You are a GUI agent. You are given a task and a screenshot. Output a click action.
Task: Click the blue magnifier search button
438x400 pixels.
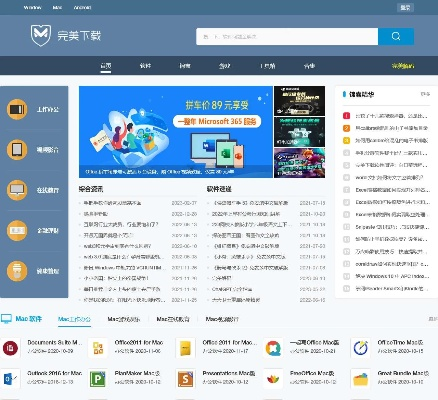click(x=396, y=36)
